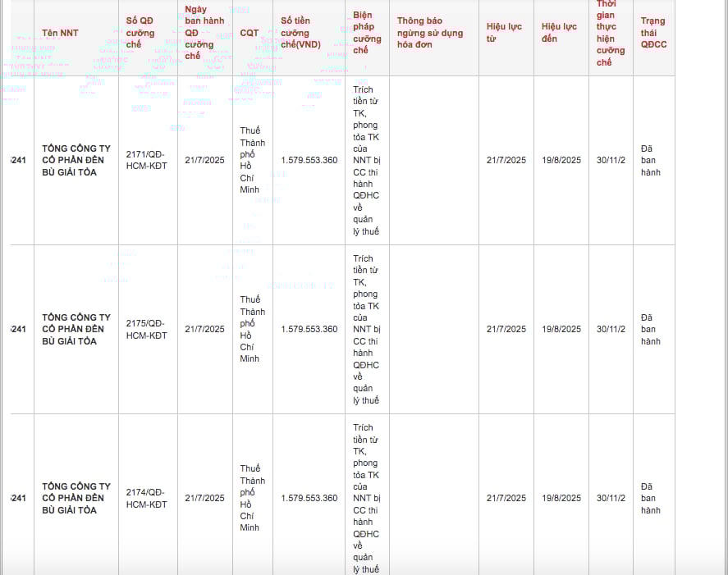The height and width of the screenshot is (575, 728).
Task: Select 'Ngày ban hành QĐ cưỡng chế' header
Action: click(199, 33)
